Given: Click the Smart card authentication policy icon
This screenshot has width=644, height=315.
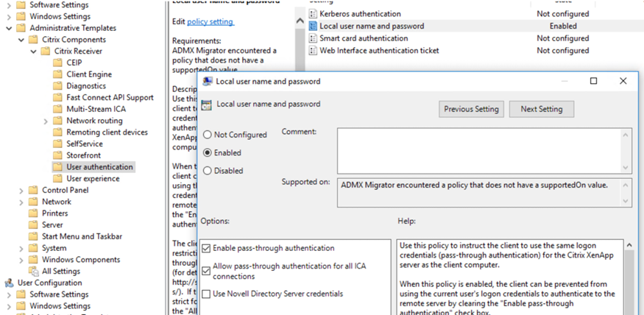Looking at the screenshot, I should 313,38.
